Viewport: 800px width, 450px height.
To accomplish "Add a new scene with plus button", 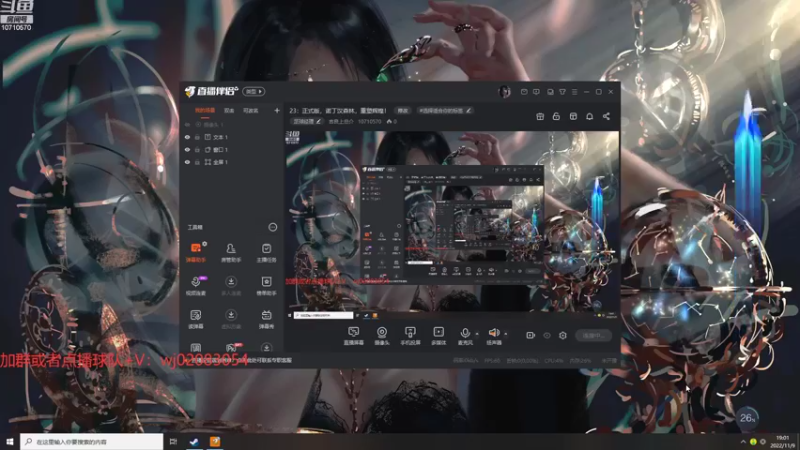I will (277, 110).
